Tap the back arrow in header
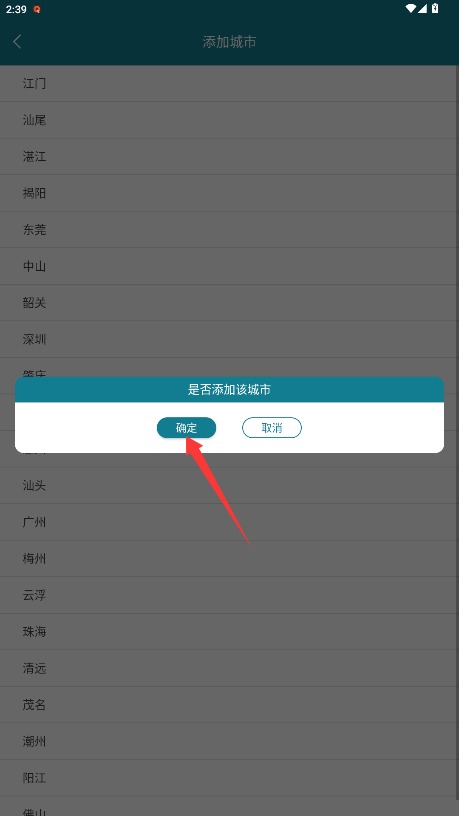 (17, 42)
